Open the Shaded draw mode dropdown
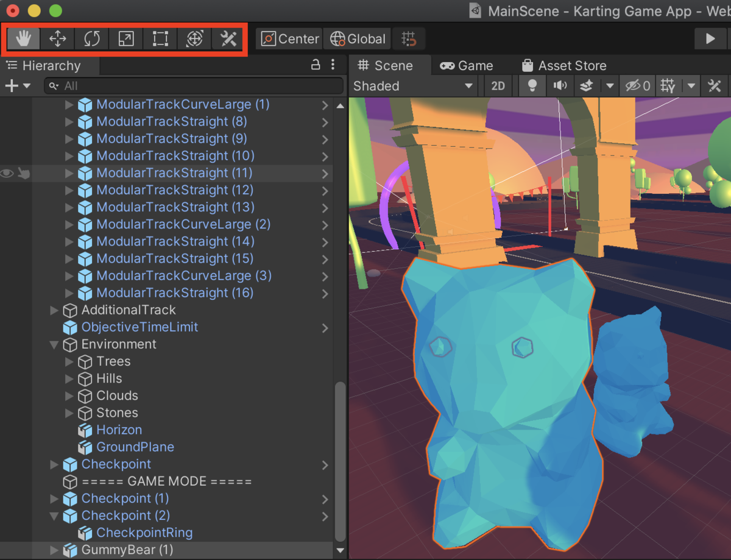The height and width of the screenshot is (560, 731). [x=414, y=86]
